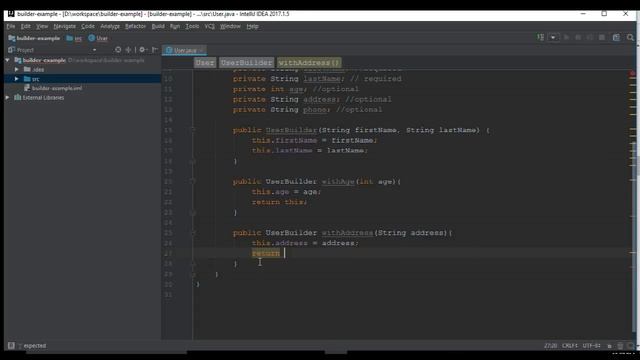Expand External Libraries node
Viewport: 640px width, 360px height.
tap(7, 98)
